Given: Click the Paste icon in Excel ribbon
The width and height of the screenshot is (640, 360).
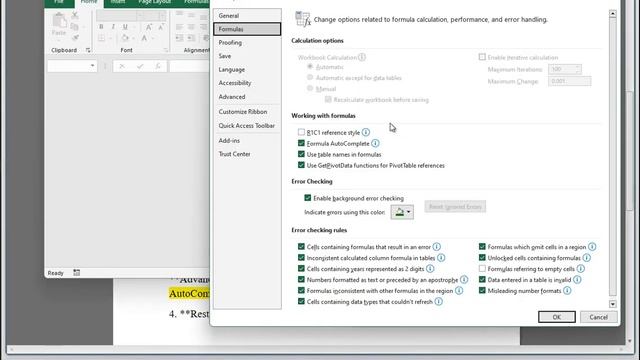Looking at the screenshot, I should click(x=59, y=21).
